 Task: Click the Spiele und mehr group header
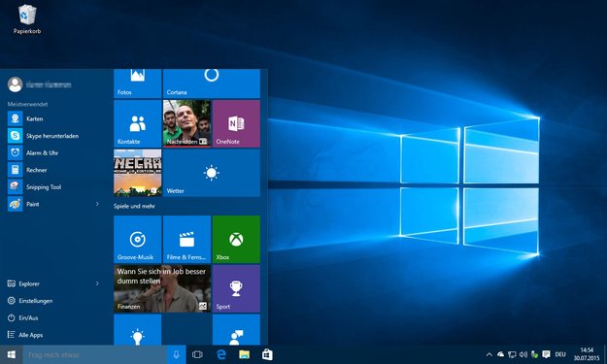coord(134,206)
